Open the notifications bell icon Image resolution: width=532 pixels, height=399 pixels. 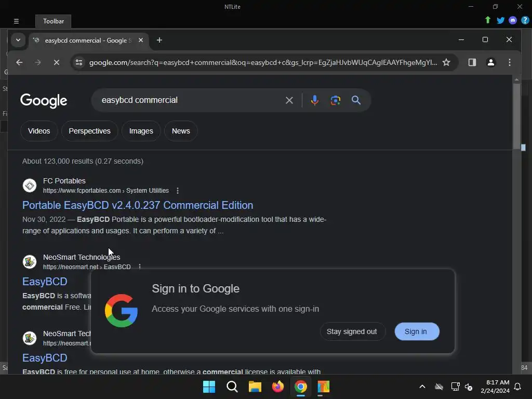coord(518,387)
